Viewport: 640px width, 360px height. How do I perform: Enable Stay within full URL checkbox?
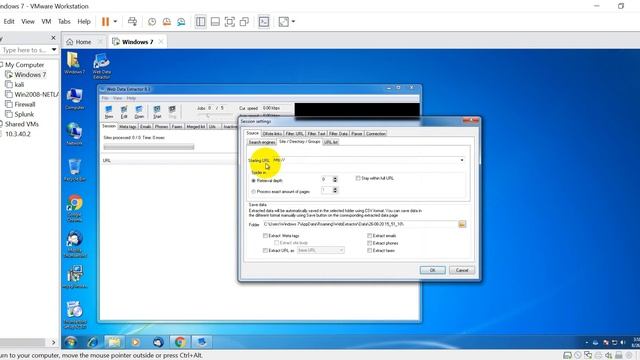(358, 178)
